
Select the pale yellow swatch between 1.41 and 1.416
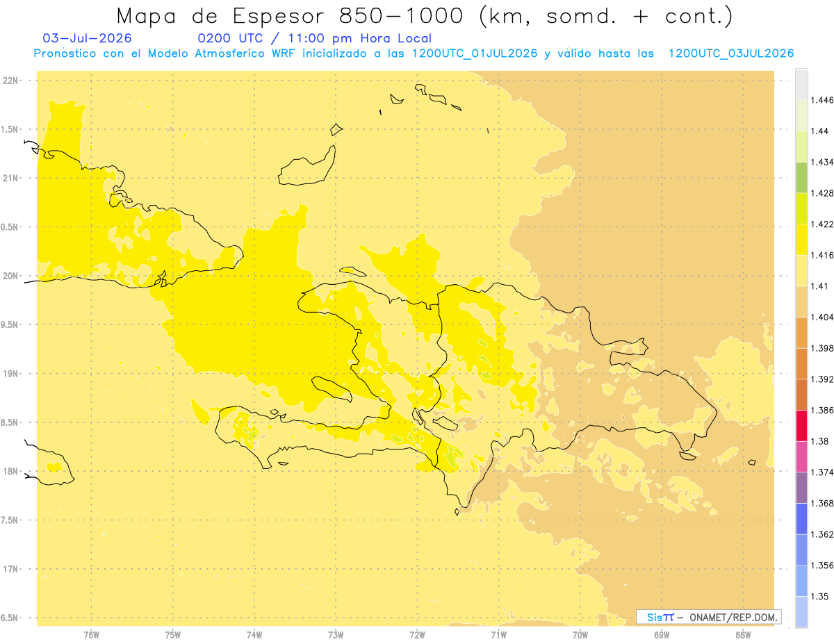click(x=801, y=270)
